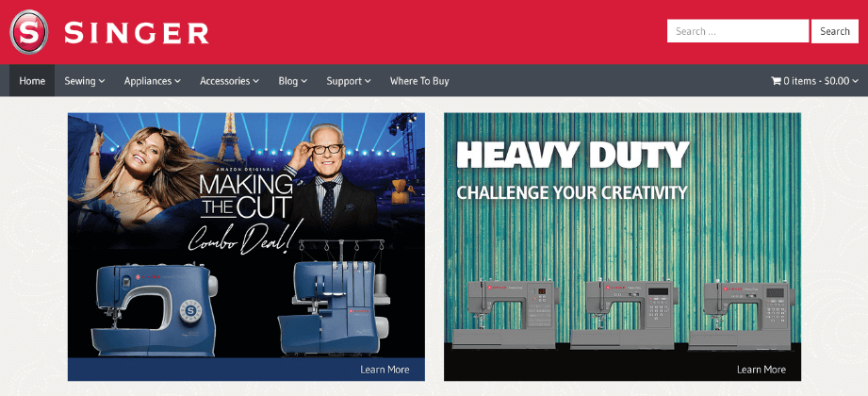The height and width of the screenshot is (396, 868).
Task: Expand the cart total dropdown arrow
Action: click(x=855, y=81)
